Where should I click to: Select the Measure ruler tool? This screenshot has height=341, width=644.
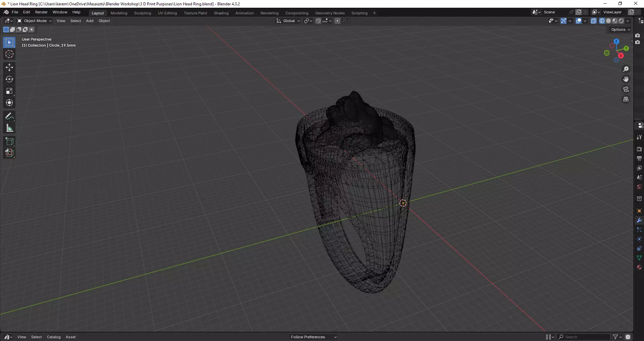pos(9,128)
